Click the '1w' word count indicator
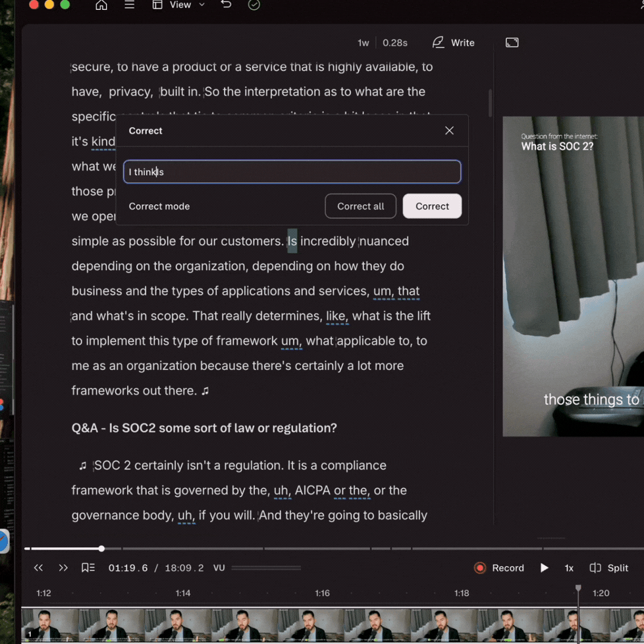Viewport: 644px width, 644px height. point(363,43)
